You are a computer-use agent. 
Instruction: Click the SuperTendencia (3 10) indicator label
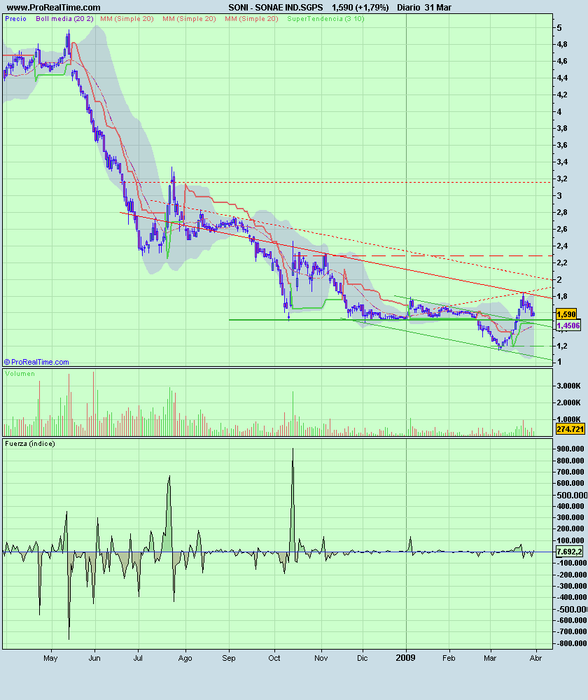coord(325,19)
